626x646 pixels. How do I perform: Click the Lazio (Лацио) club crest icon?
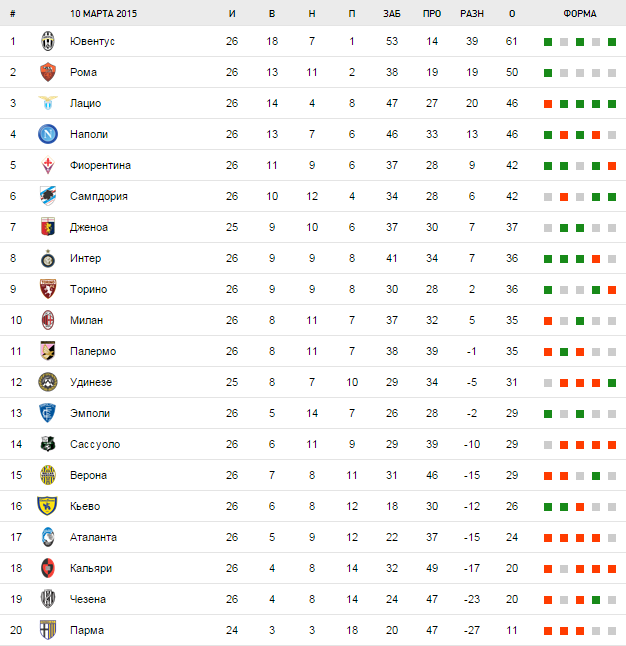[47, 104]
